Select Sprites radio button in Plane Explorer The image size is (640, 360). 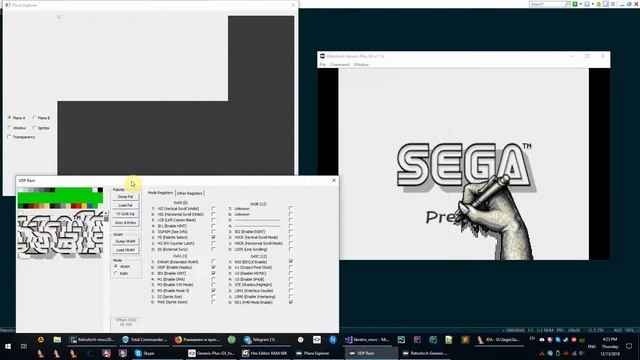pyautogui.click(x=34, y=128)
